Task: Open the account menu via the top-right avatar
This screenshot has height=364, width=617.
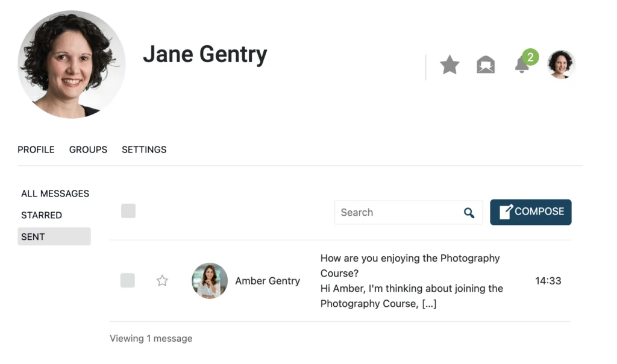Action: [x=561, y=64]
